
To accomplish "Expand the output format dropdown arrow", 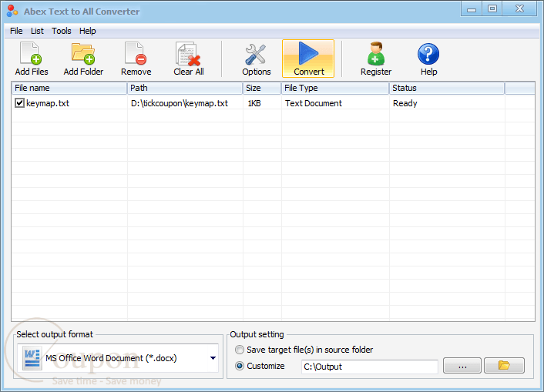I will coord(213,358).
